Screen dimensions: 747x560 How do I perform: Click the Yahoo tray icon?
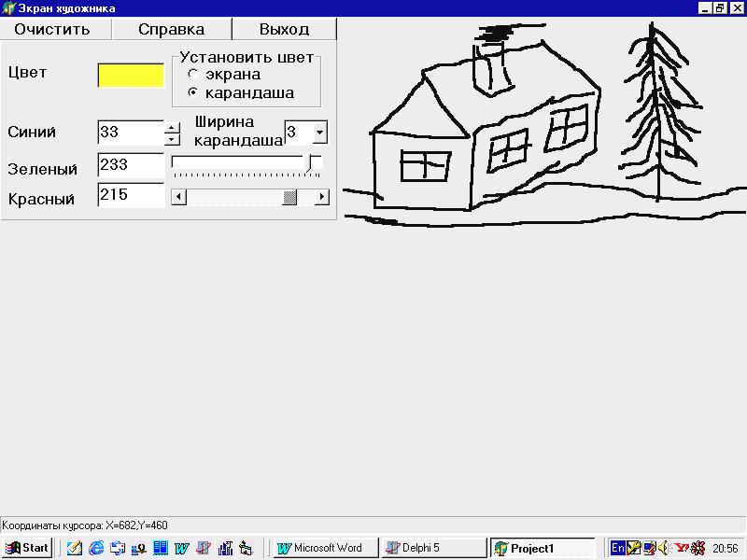coord(682,548)
